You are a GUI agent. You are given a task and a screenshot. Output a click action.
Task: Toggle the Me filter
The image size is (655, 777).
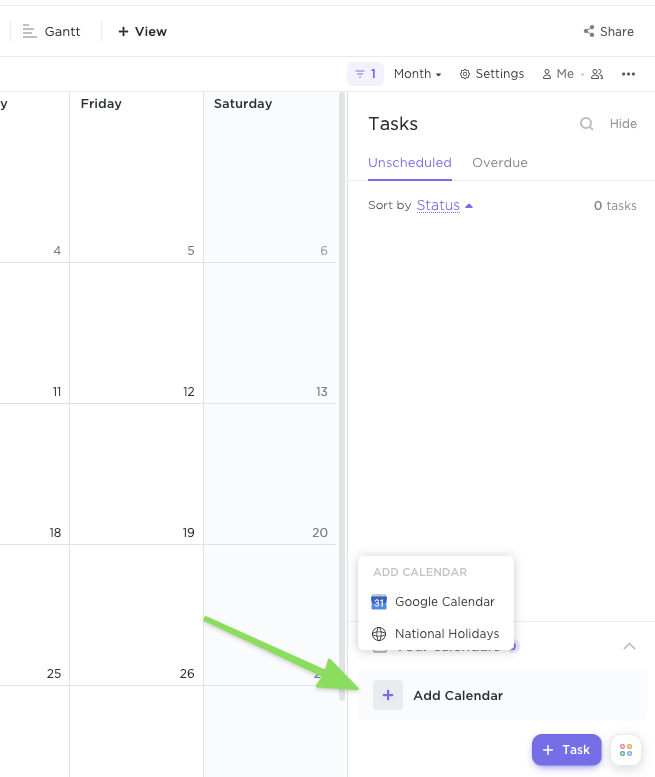pyautogui.click(x=558, y=74)
